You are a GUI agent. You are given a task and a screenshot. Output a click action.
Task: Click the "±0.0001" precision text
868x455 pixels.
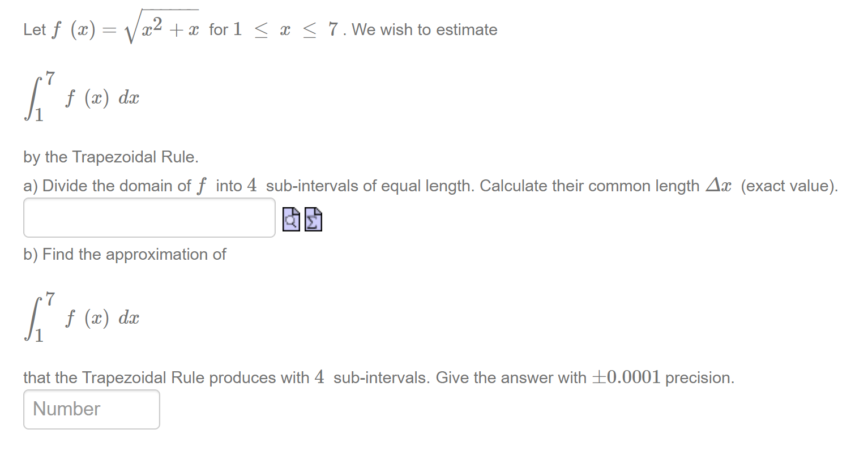pyautogui.click(x=626, y=377)
